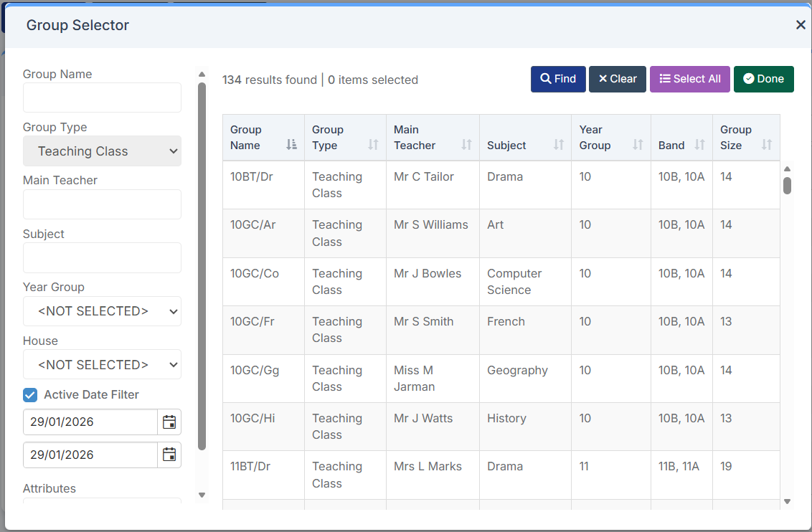This screenshot has height=532, width=812.
Task: Sort table by Group Name column
Action: (291, 145)
